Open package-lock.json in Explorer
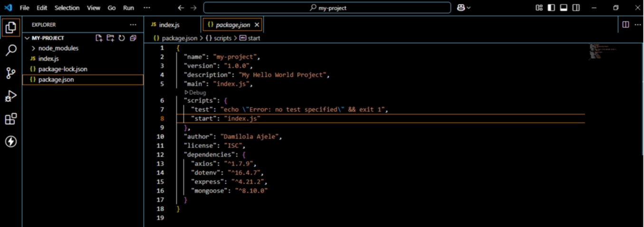This screenshot has width=644, height=227. [63, 69]
